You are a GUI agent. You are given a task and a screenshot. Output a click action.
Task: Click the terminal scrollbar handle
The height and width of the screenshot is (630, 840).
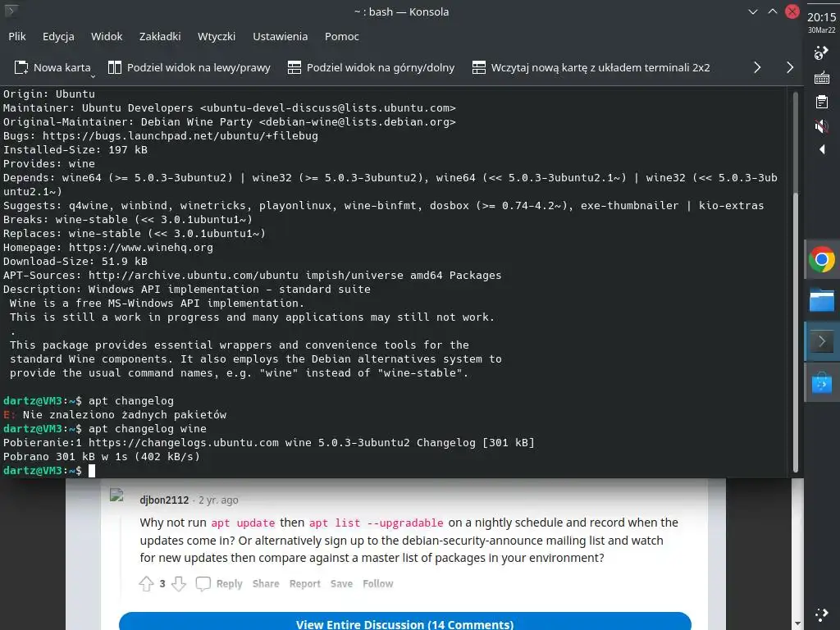pyautogui.click(x=796, y=332)
